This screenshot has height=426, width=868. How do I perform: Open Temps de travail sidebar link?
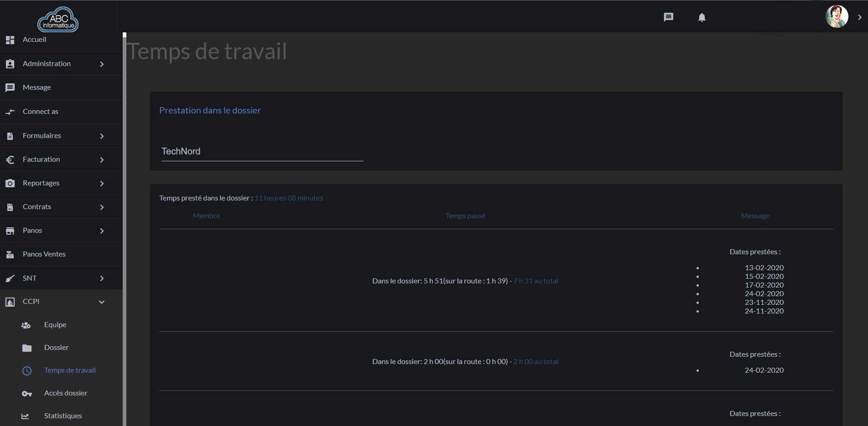(70, 370)
